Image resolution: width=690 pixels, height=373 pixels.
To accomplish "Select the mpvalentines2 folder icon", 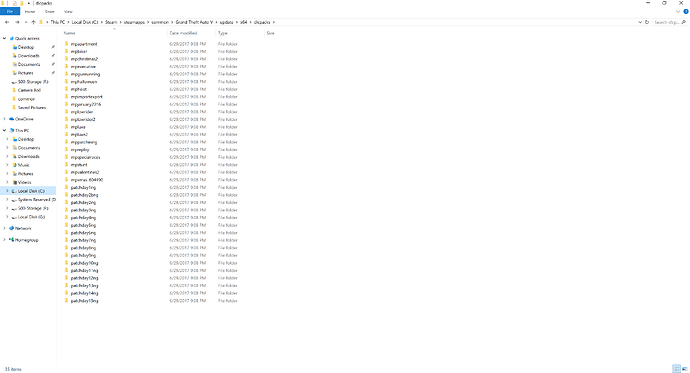I will click(66, 172).
